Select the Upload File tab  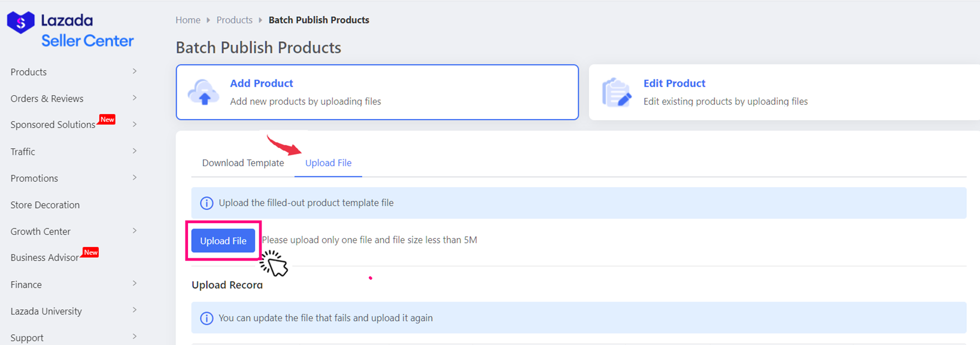[328, 163]
